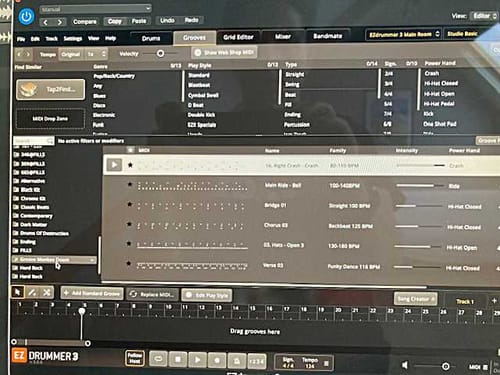
Task: Click the favorites star column header
Action: (131, 150)
